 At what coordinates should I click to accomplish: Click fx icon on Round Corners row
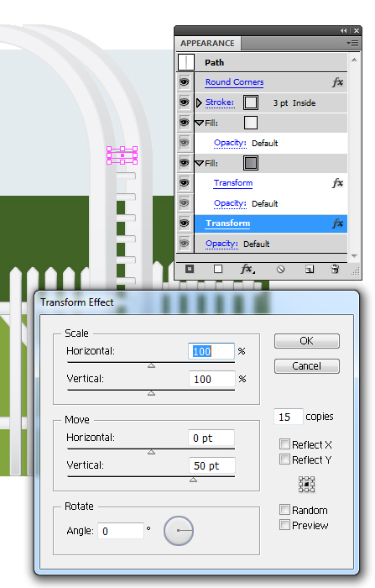(337, 82)
